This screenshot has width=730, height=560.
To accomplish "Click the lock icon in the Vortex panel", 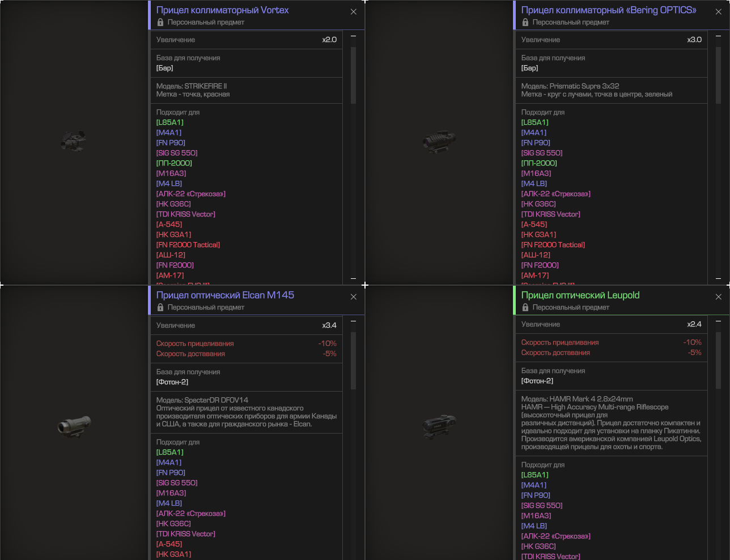I will (160, 22).
